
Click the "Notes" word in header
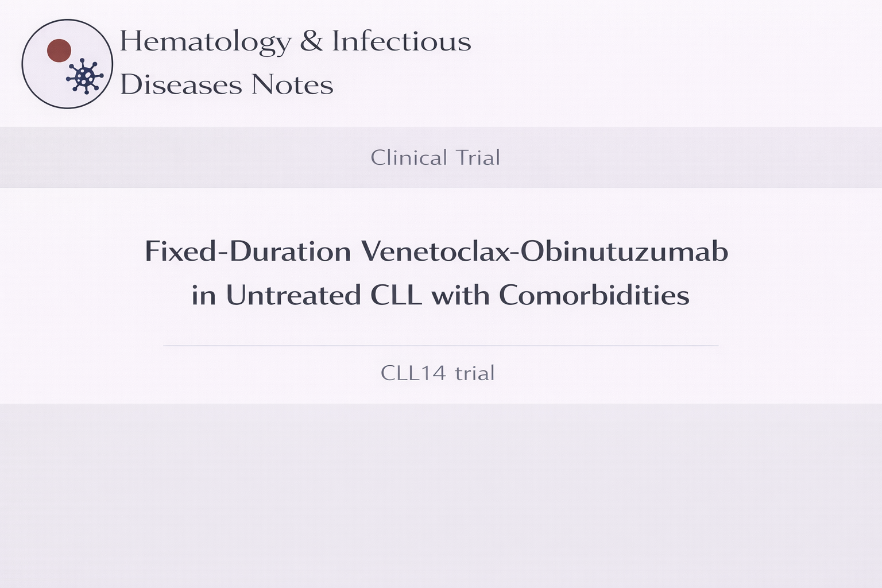[x=292, y=85]
